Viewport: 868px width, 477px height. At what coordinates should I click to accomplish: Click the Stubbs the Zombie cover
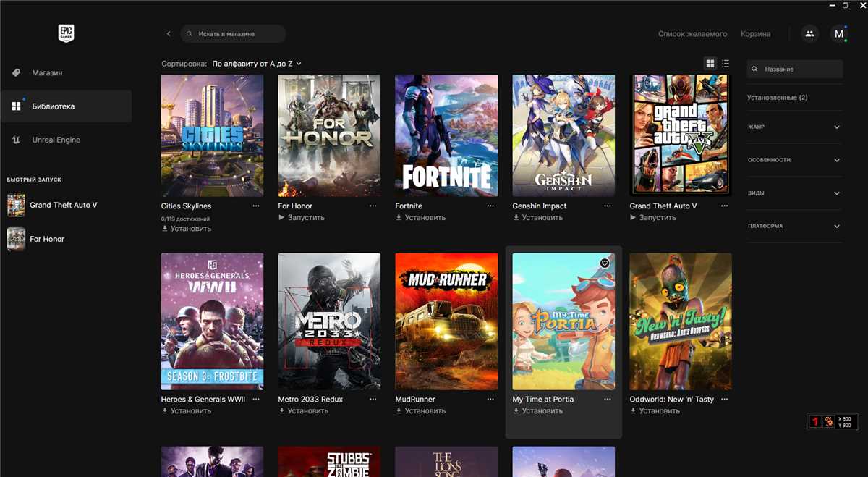[x=329, y=462]
